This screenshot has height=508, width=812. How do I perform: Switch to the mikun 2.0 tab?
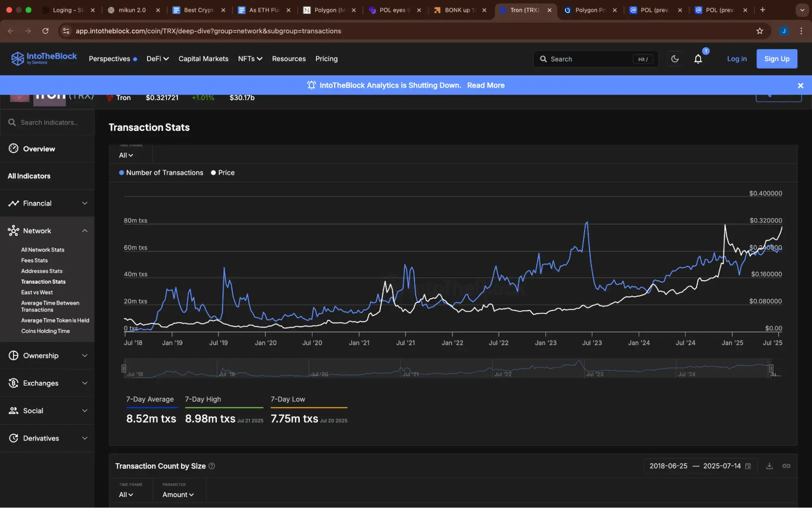(133, 10)
